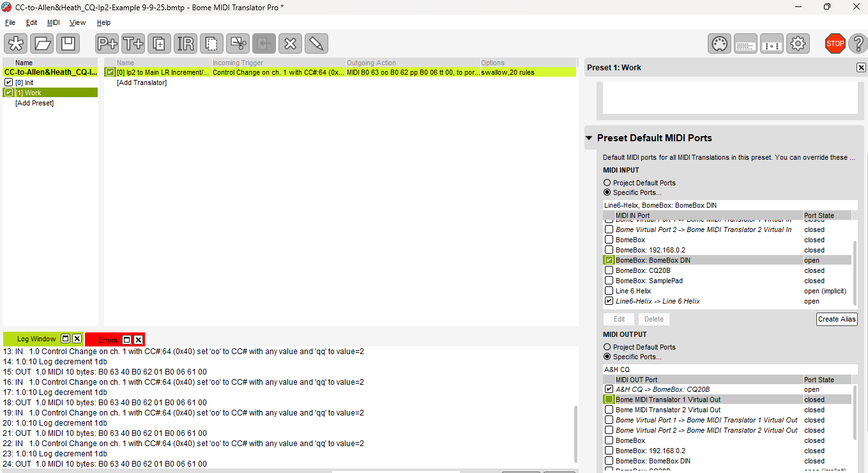This screenshot has height=473, width=868.
Task: Click the Create Alias button
Action: (837, 319)
